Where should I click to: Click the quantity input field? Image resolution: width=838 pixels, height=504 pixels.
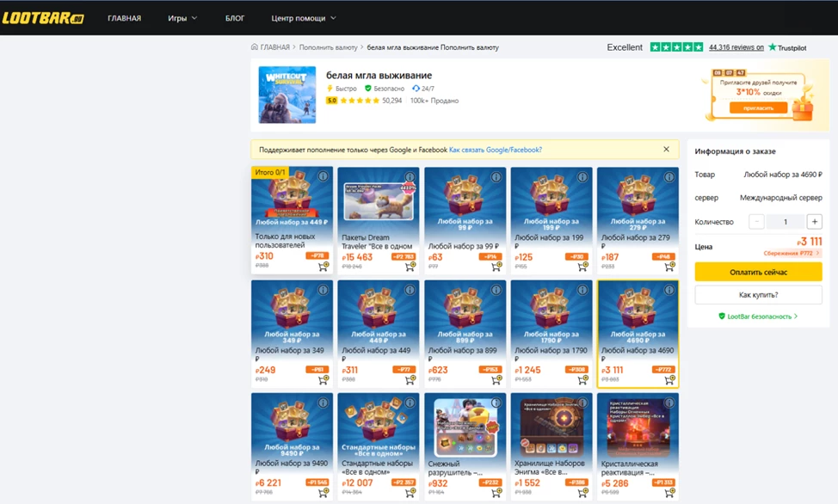(786, 222)
